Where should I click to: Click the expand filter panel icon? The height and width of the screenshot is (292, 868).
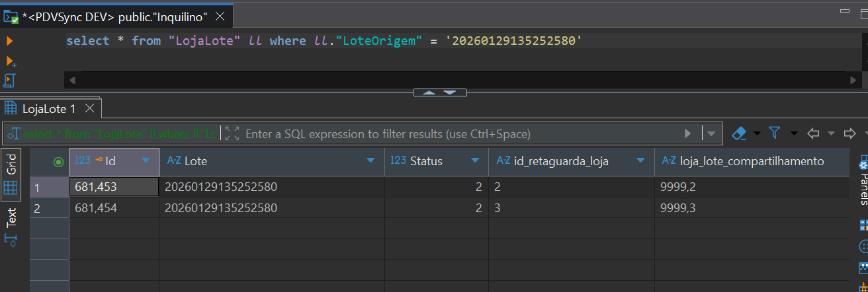coord(232,133)
